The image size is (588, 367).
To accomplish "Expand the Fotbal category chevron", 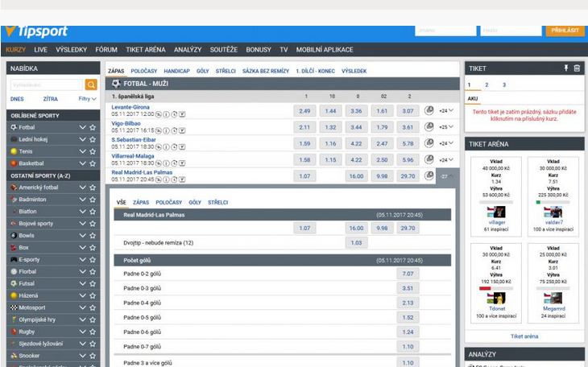I will (x=82, y=127).
